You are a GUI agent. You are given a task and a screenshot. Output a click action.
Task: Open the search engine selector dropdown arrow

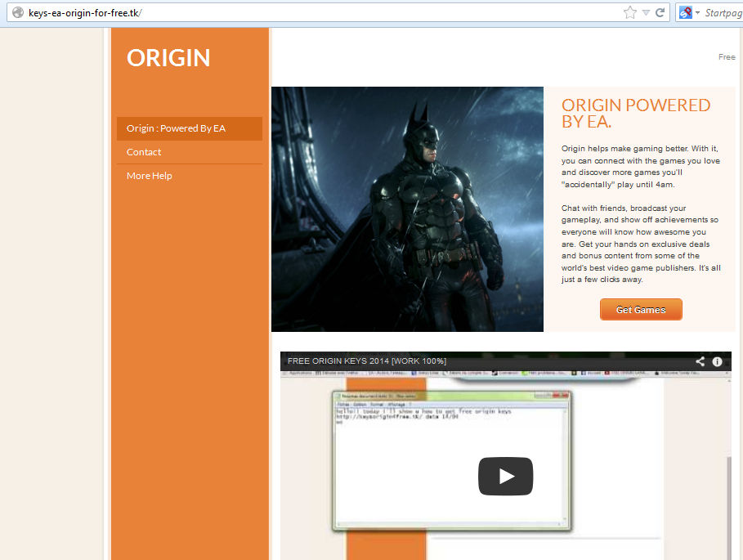point(697,13)
